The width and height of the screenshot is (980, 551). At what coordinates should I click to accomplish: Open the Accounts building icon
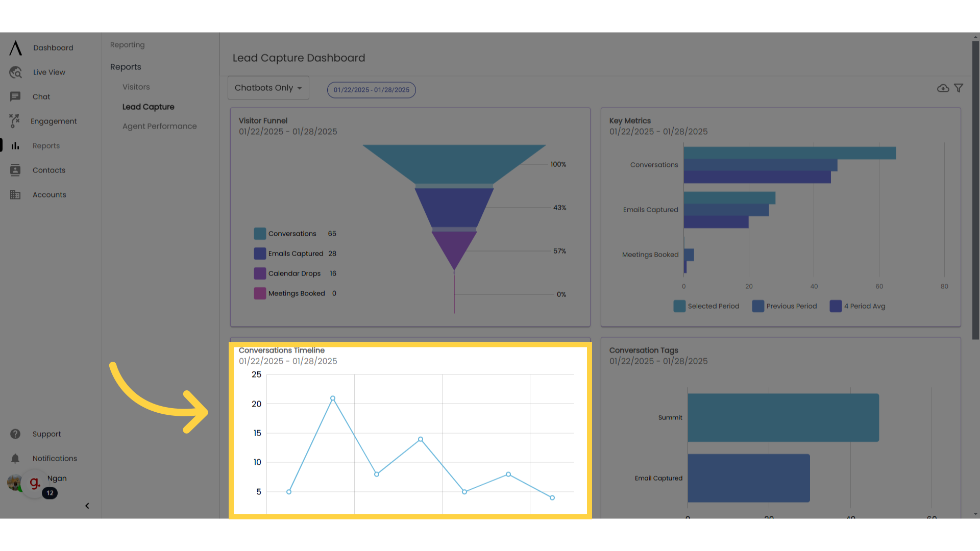pos(15,195)
